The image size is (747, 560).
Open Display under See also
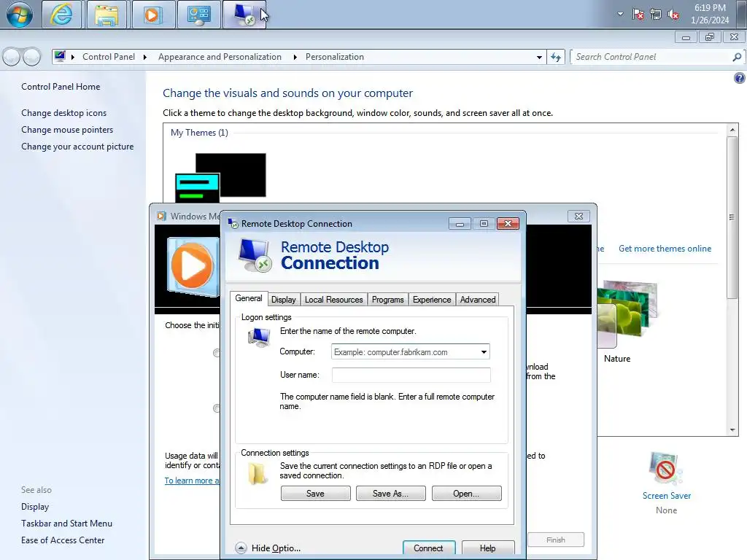pyautogui.click(x=35, y=507)
